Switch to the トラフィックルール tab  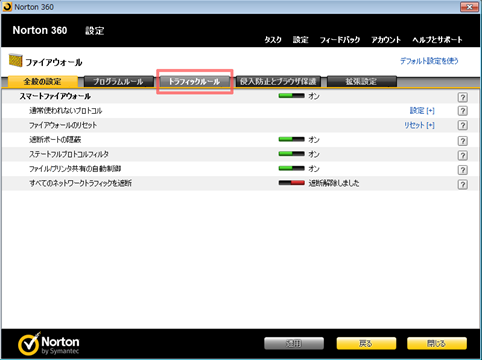194,82
